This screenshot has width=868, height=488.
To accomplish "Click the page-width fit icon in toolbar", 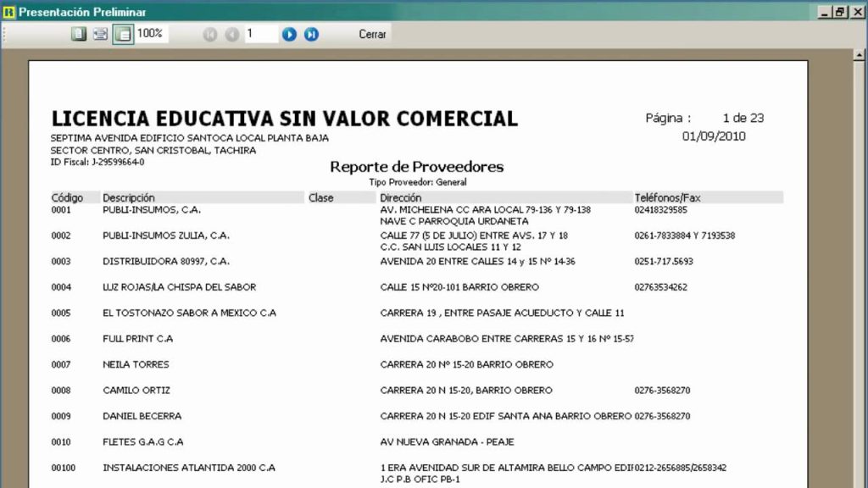I will (x=100, y=34).
